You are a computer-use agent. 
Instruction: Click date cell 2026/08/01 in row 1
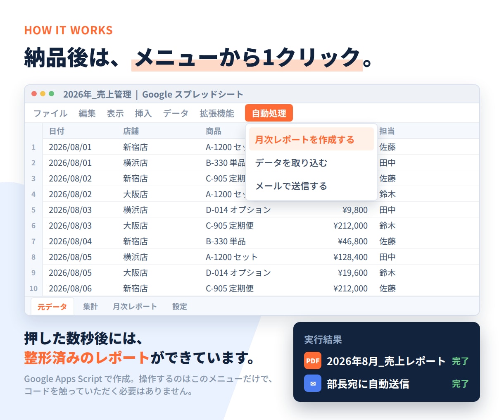(70, 147)
